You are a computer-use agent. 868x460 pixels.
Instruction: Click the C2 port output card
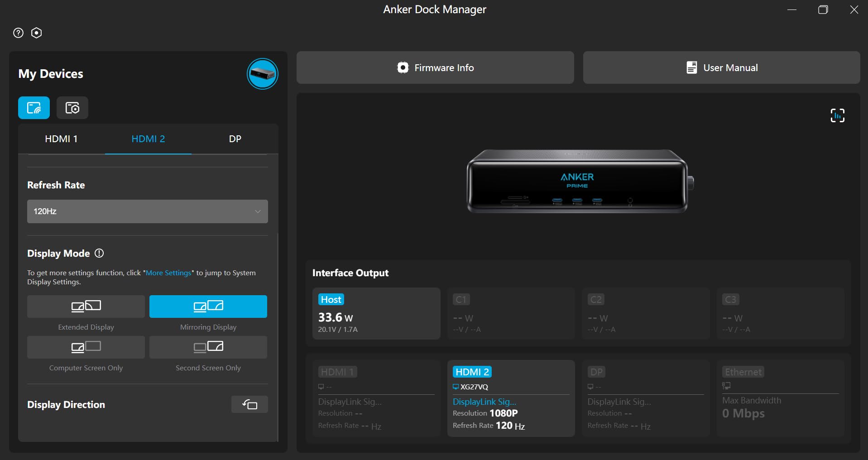point(646,313)
